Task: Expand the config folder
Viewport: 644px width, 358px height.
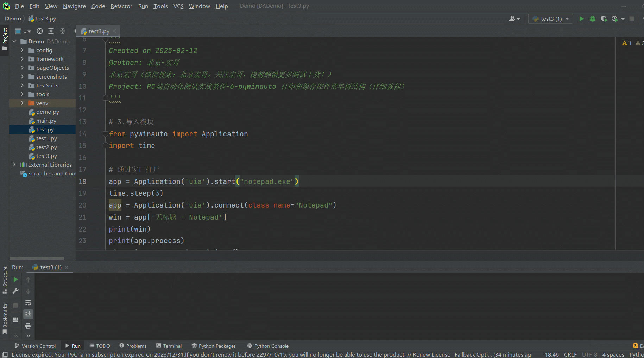Action: pyautogui.click(x=22, y=50)
